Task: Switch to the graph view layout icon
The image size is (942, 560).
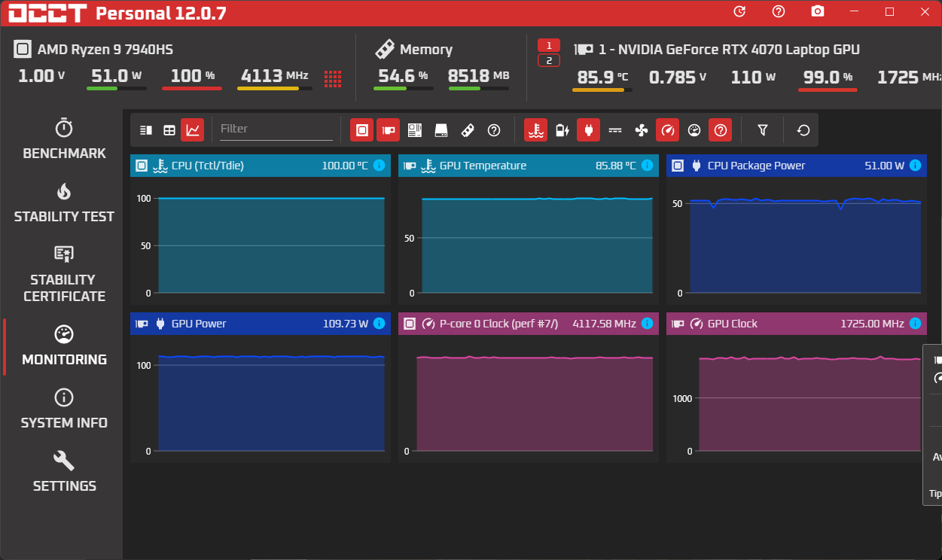Action: click(193, 130)
